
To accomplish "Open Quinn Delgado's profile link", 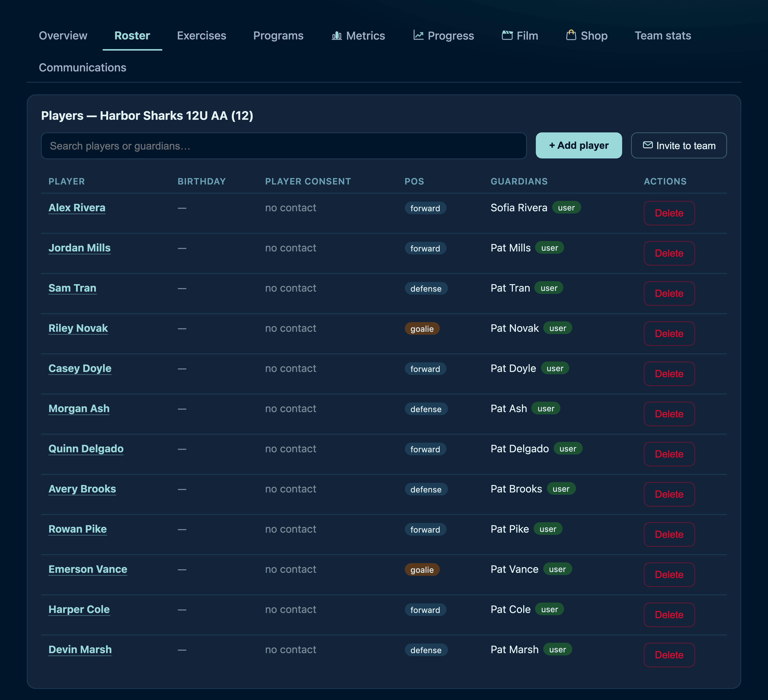I will coord(86,449).
